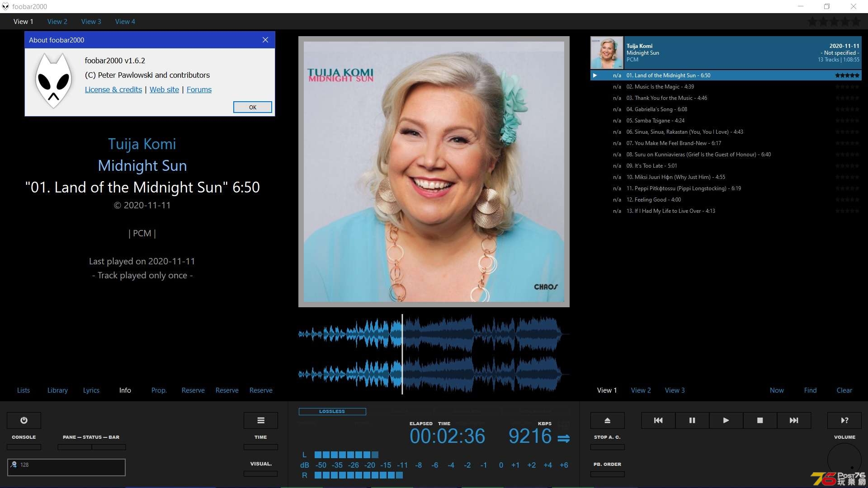The image size is (868, 488).
Task: Select track 05. Samba Tzigane
Action: 726,121
